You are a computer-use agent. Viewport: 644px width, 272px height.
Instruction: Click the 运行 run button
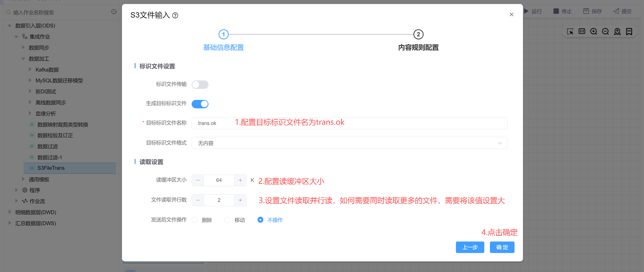(533, 11)
